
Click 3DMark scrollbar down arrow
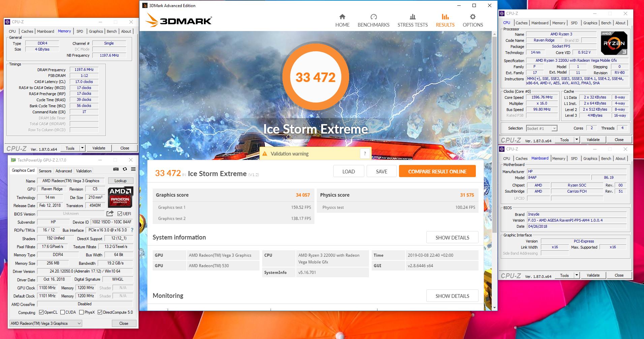coord(494,308)
